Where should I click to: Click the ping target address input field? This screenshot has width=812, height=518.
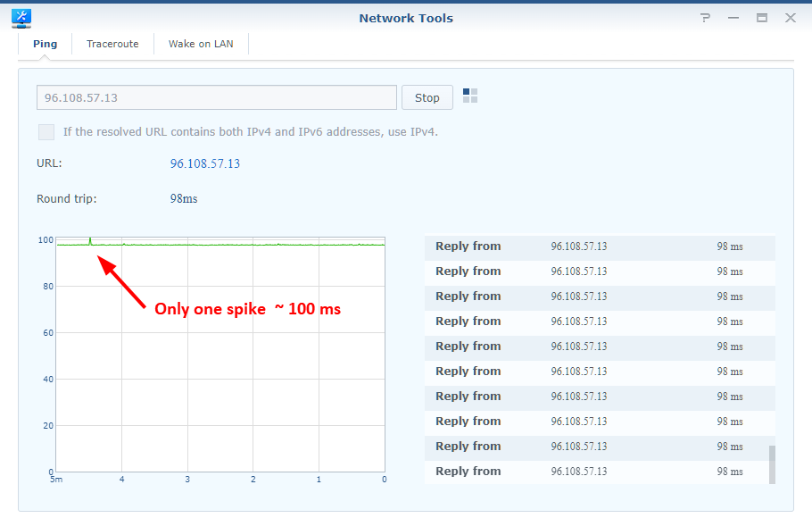coord(216,96)
